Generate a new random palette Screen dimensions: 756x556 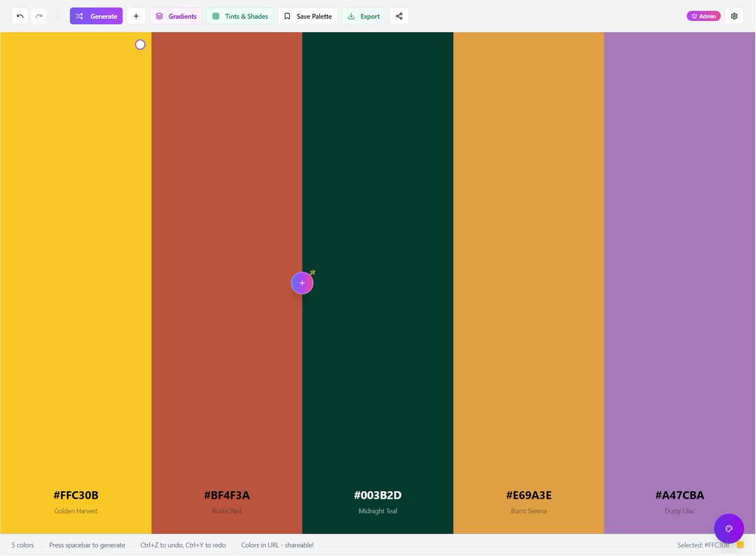point(96,16)
